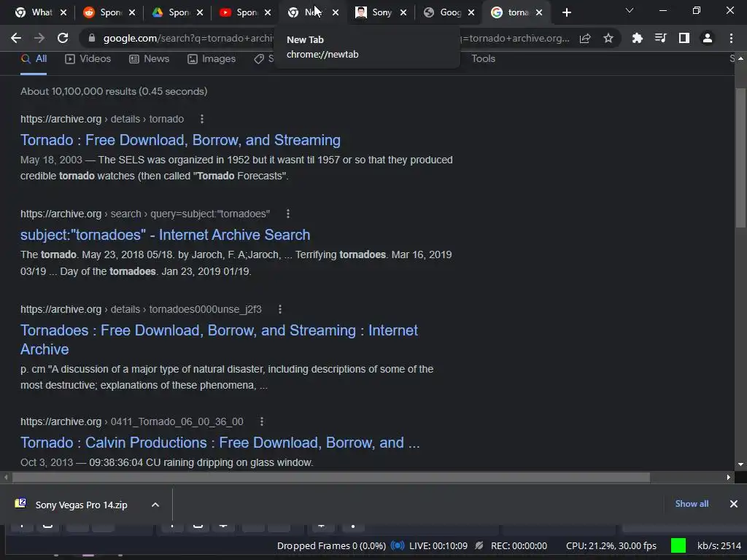This screenshot has width=747, height=560.
Task: Close the 'torna' search tab
Action: [539, 12]
